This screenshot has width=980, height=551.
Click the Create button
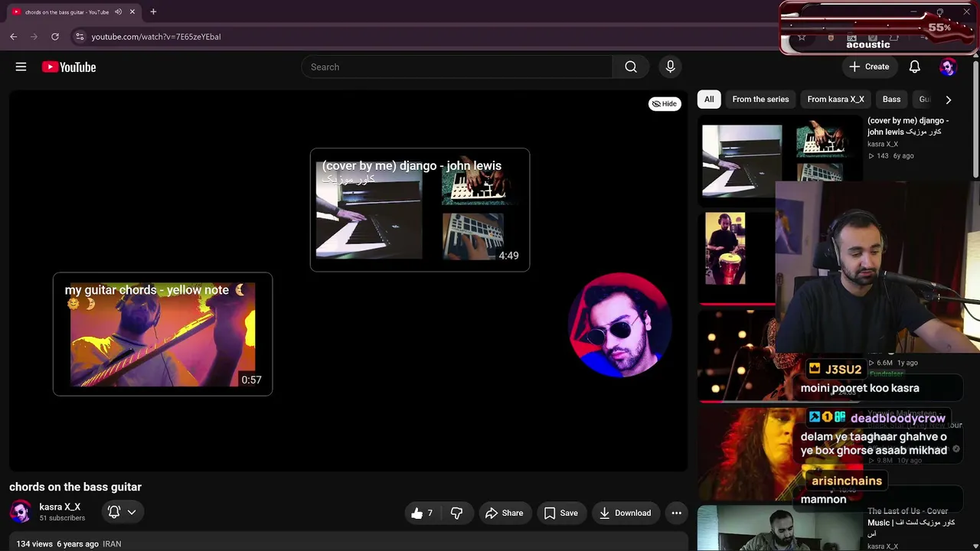[x=869, y=67]
